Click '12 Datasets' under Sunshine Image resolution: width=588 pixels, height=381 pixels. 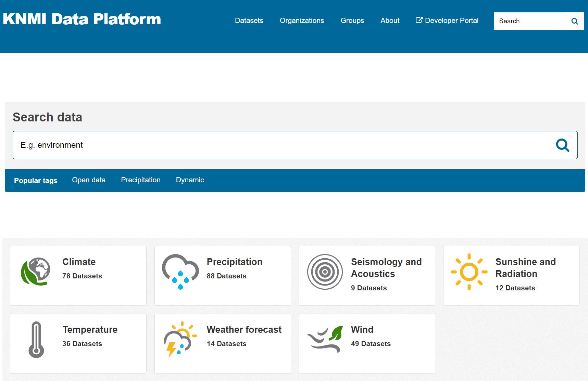(515, 288)
